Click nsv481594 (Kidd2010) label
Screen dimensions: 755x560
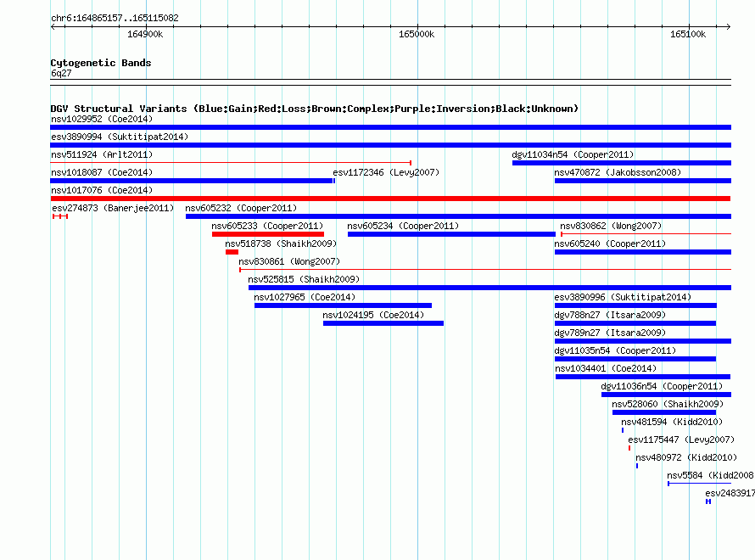[672, 422]
